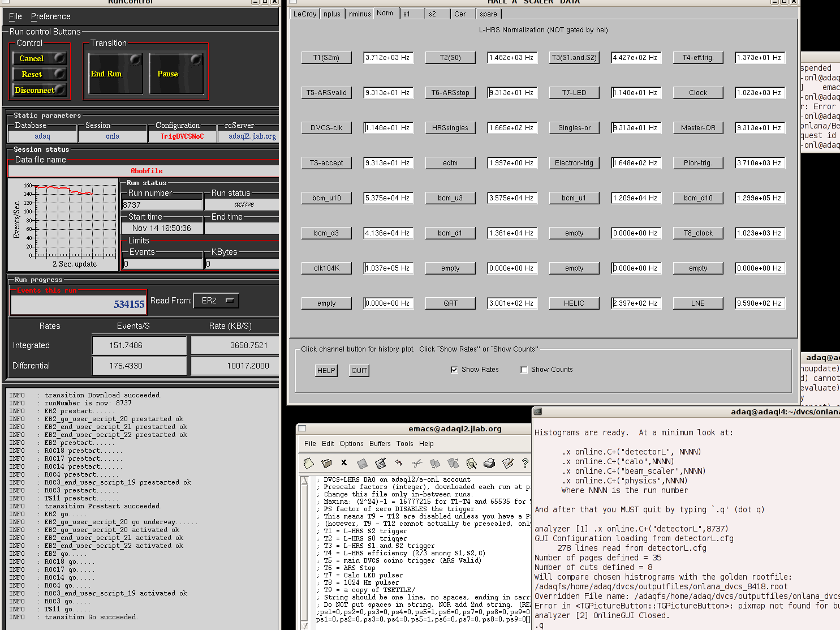The image size is (840, 630).
Task: Click the Clock channel button
Action: (698, 92)
